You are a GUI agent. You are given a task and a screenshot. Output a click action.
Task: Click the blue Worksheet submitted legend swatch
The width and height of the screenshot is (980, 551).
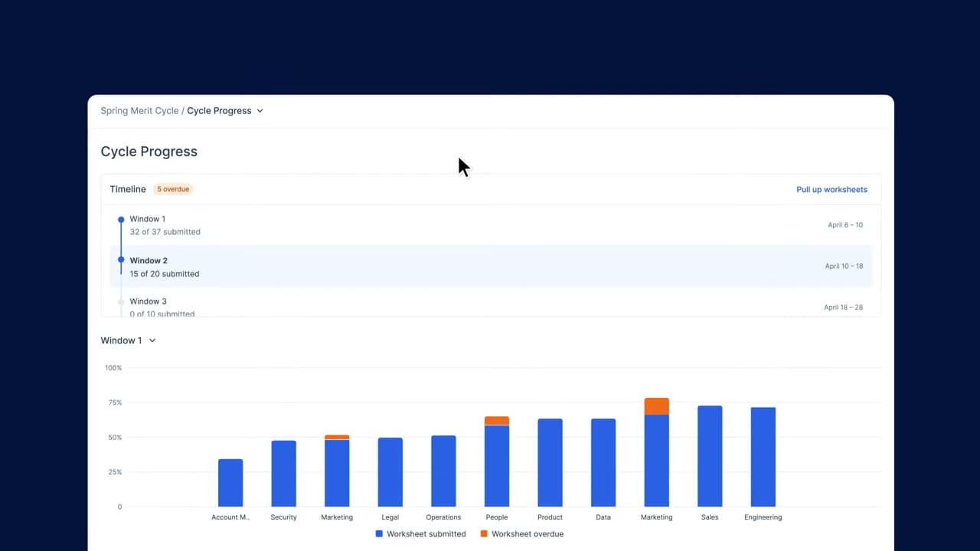coord(379,533)
